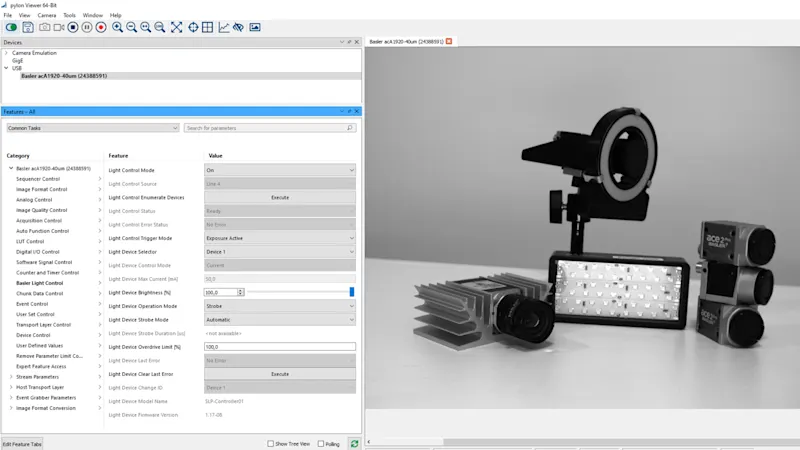Show the grid overlay
This screenshot has width=800, height=450.
(208, 27)
